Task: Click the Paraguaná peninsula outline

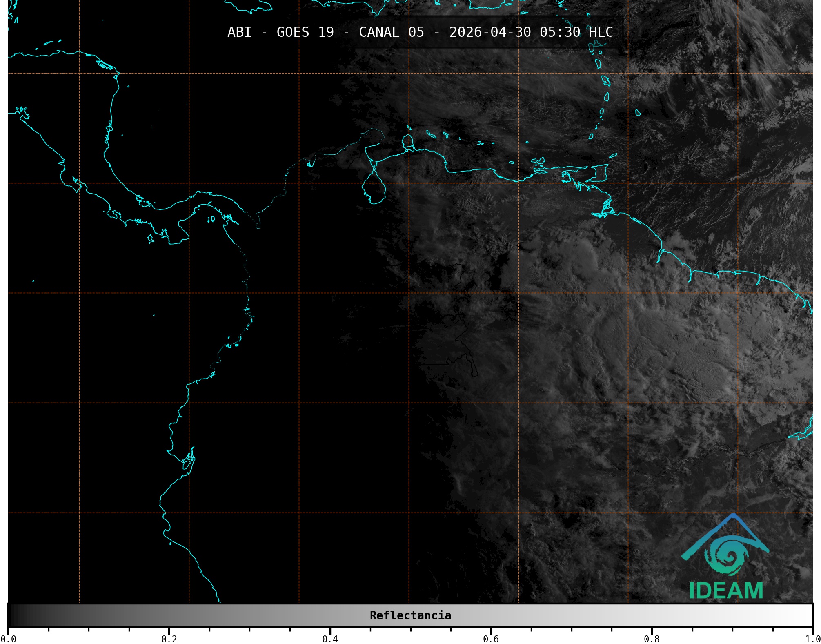Action: [x=407, y=141]
